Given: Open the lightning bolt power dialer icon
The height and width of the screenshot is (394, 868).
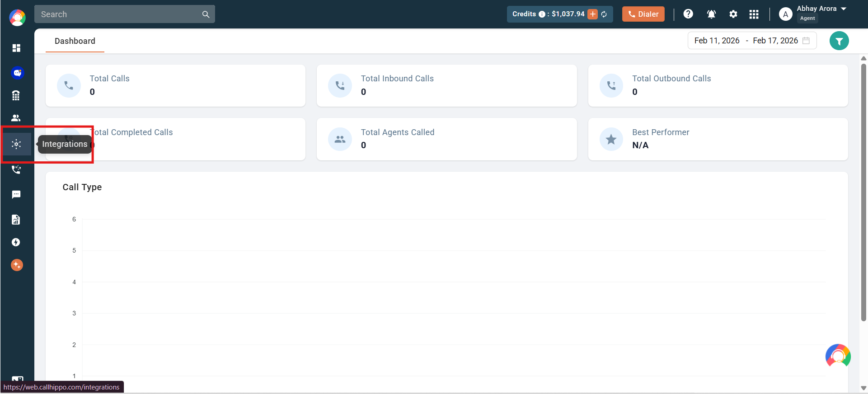Looking at the screenshot, I should point(16,242).
